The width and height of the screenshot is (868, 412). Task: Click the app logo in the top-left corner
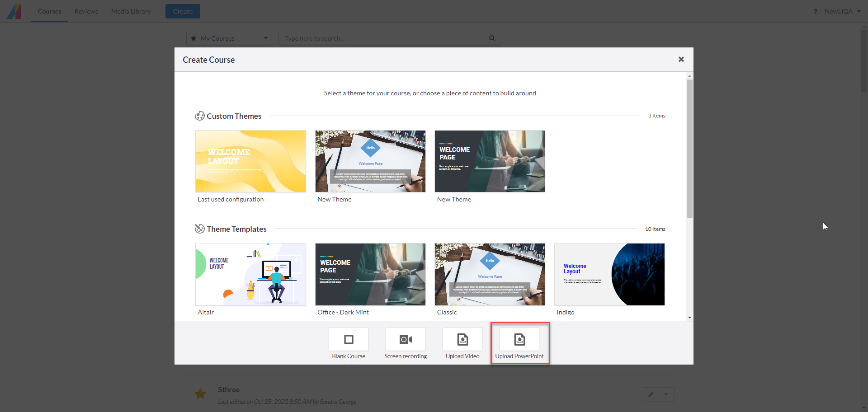click(x=14, y=11)
